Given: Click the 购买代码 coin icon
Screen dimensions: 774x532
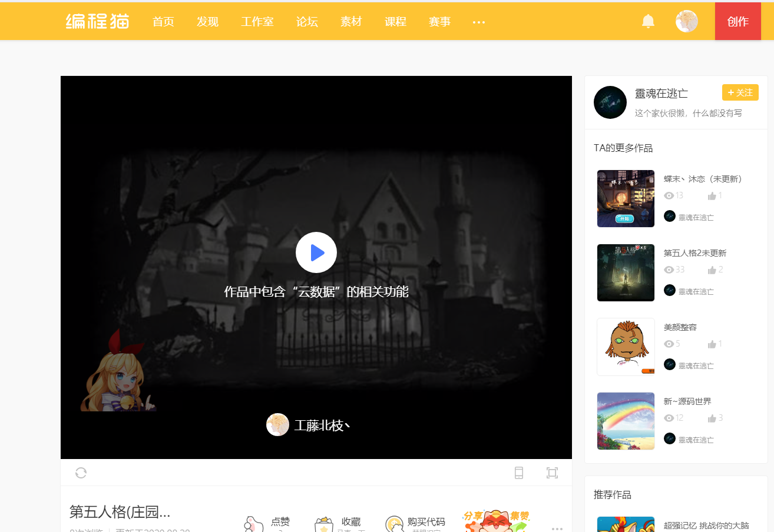Looking at the screenshot, I should point(395,524).
